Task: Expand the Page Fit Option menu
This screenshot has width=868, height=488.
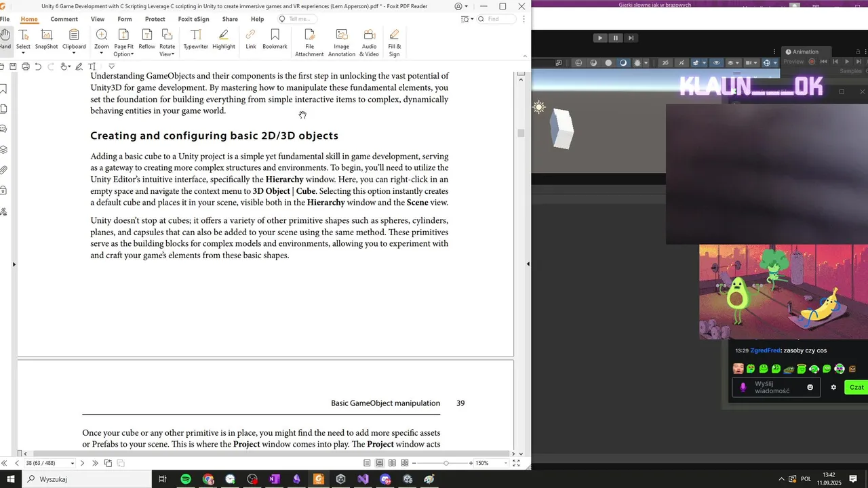Action: pos(123,43)
